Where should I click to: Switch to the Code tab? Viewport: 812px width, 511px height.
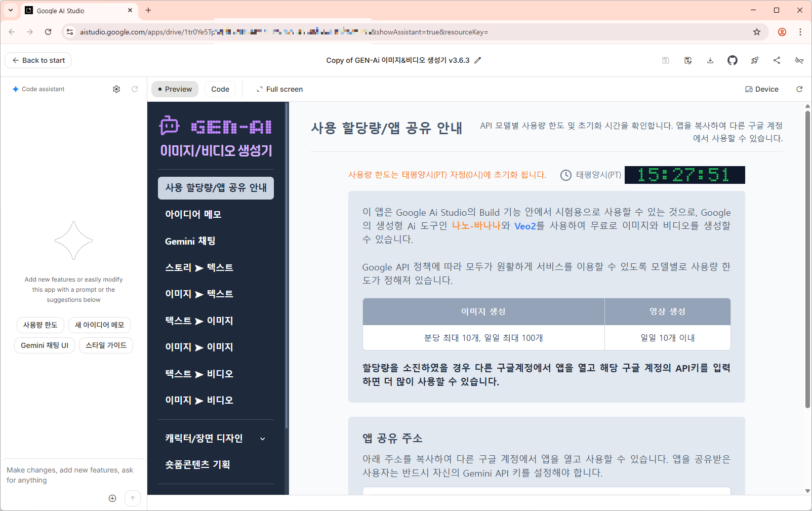[220, 89]
